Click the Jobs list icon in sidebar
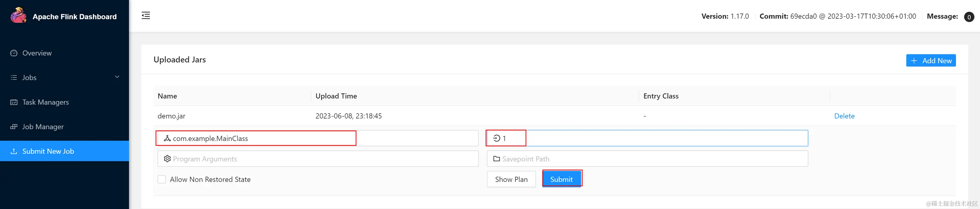980x209 pixels. pyautogui.click(x=14, y=77)
